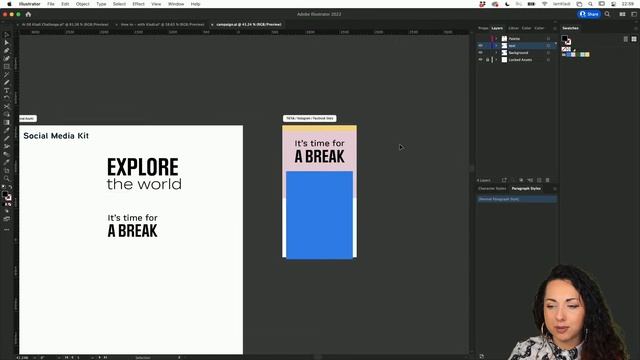640x360 pixels.
Task: Open Layers panel flyout menu icon
Action: click(555, 28)
